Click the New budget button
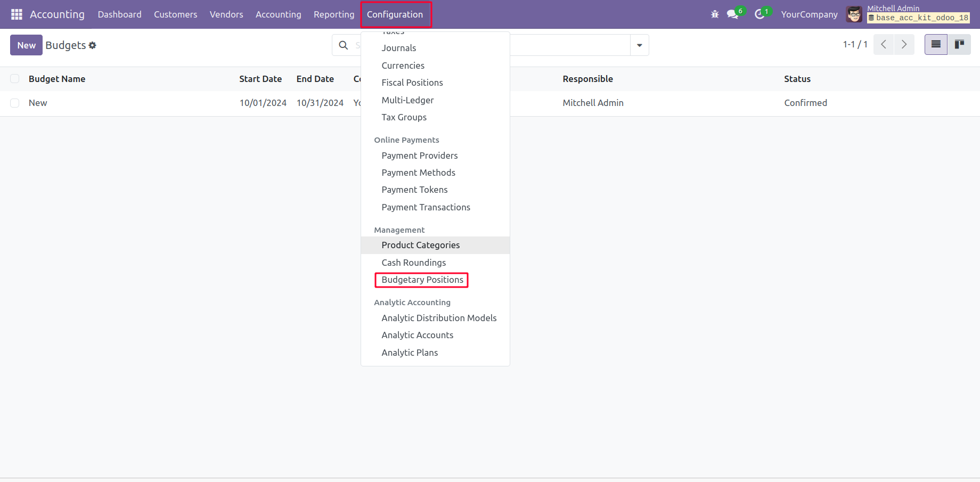The width and height of the screenshot is (980, 482). [x=26, y=45]
